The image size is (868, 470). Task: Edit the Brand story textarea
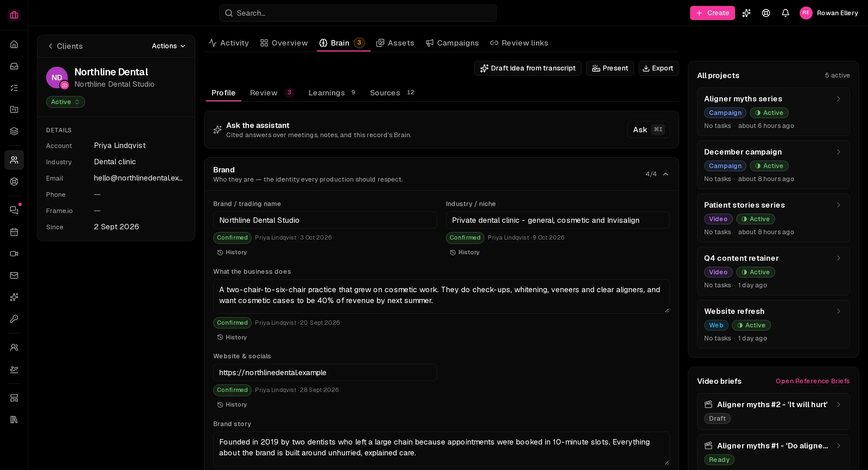coord(441,449)
